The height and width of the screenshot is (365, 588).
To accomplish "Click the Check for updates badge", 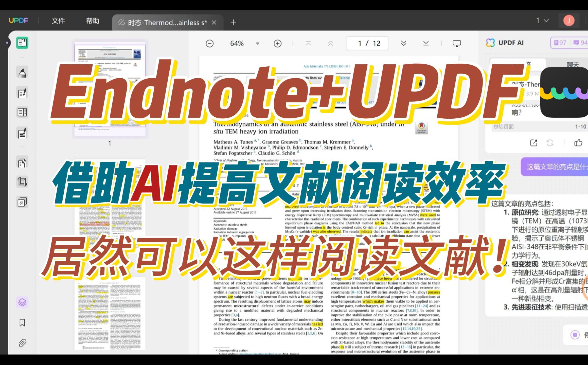I will coord(421,128).
